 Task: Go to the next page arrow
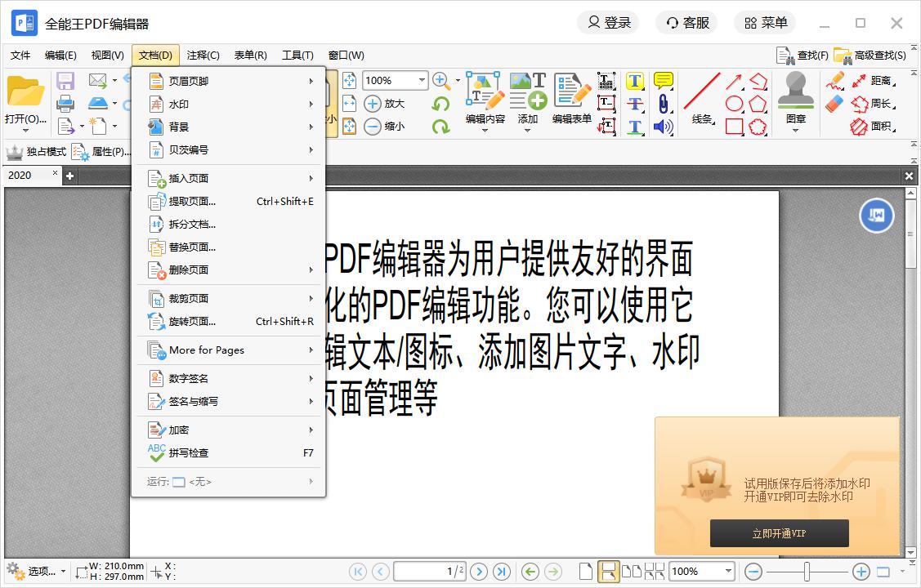pos(480,572)
